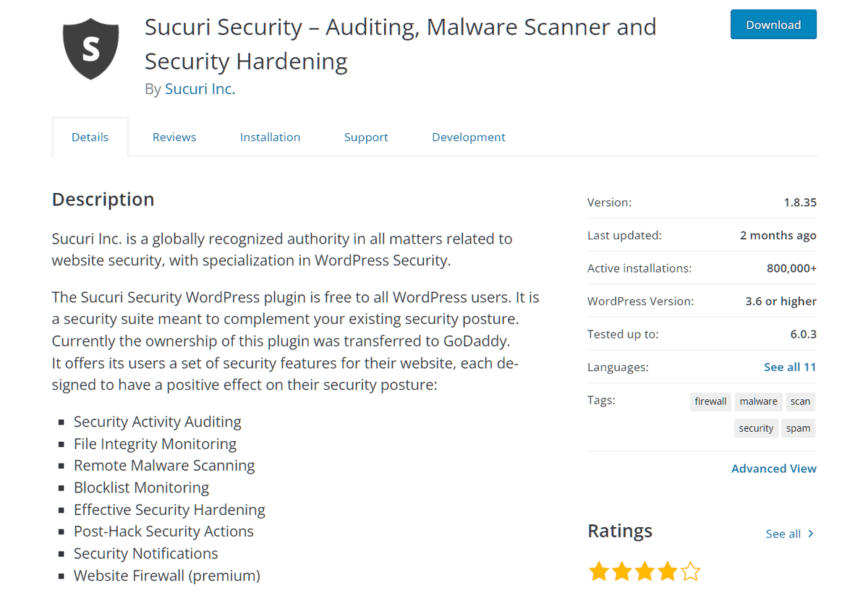Open Advanced View
The image size is (868, 593).
pos(774,469)
